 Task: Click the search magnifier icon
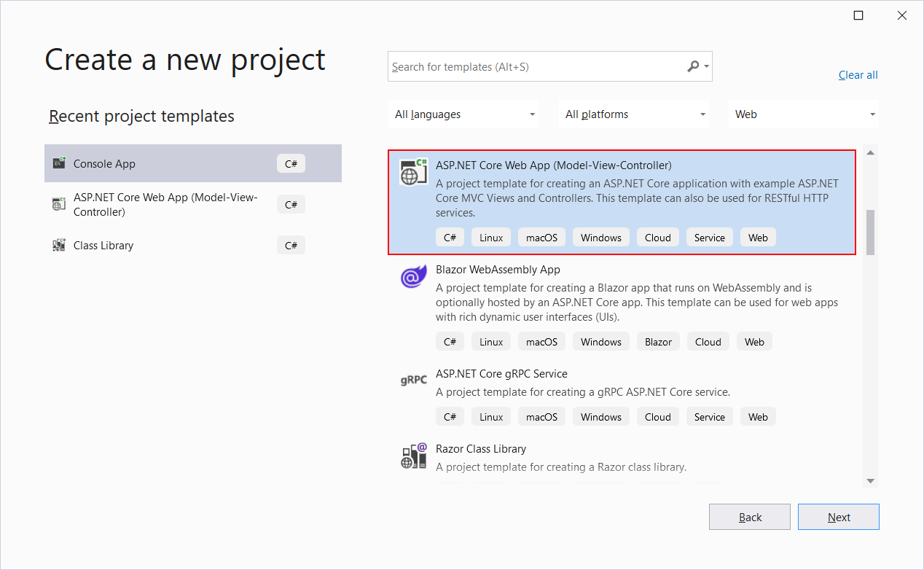pyautogui.click(x=692, y=66)
